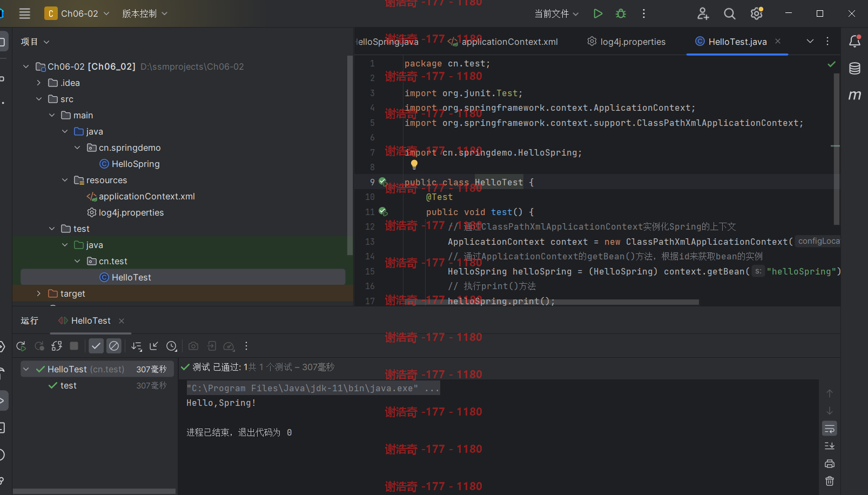
Task: Toggle show passed tests checkmark
Action: click(x=96, y=346)
